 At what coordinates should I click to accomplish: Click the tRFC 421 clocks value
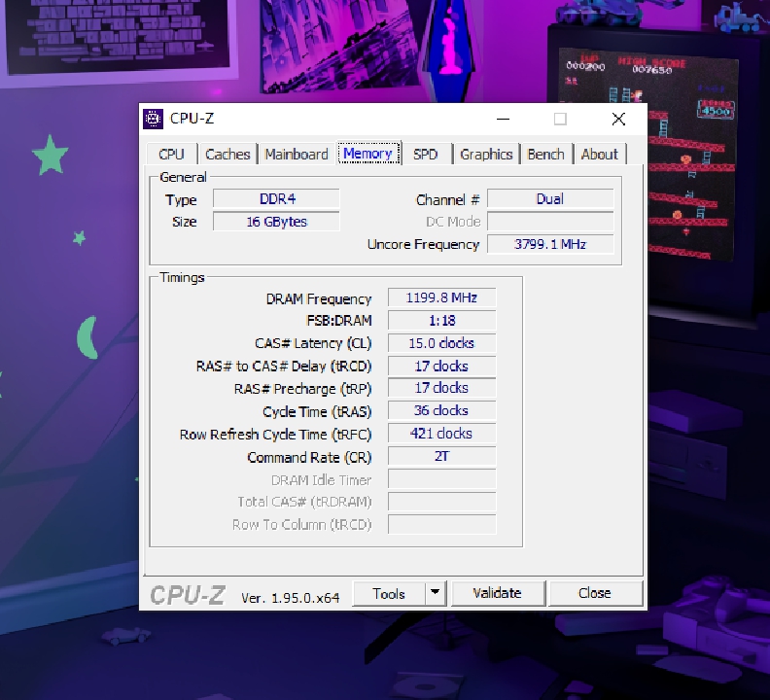442,434
